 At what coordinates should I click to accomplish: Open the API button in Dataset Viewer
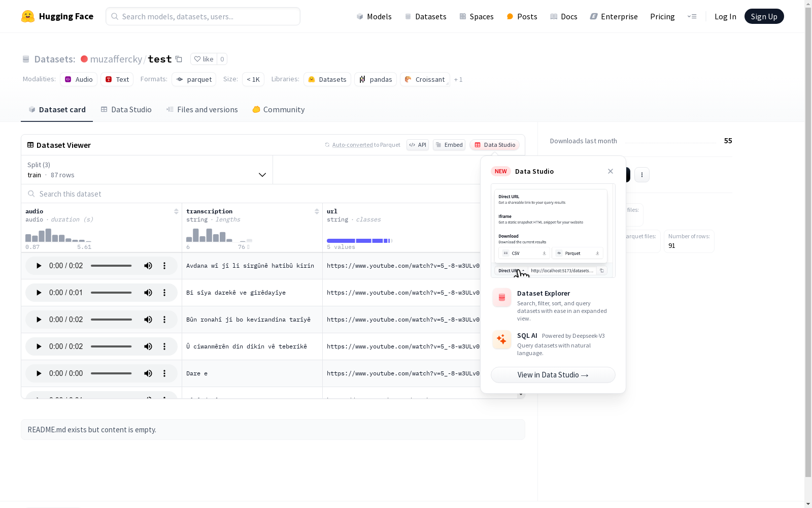coord(418,145)
